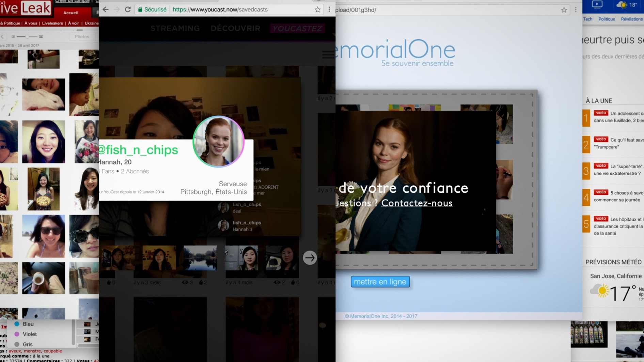This screenshot has height=362, width=644.
Task: Click the 18° weather icon in header
Action: 622,5
